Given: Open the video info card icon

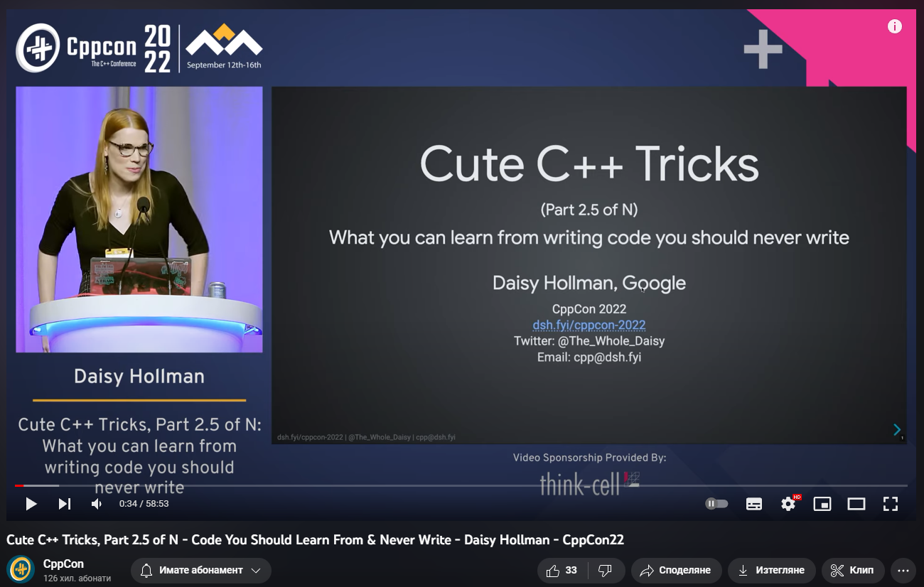Looking at the screenshot, I should tap(895, 27).
